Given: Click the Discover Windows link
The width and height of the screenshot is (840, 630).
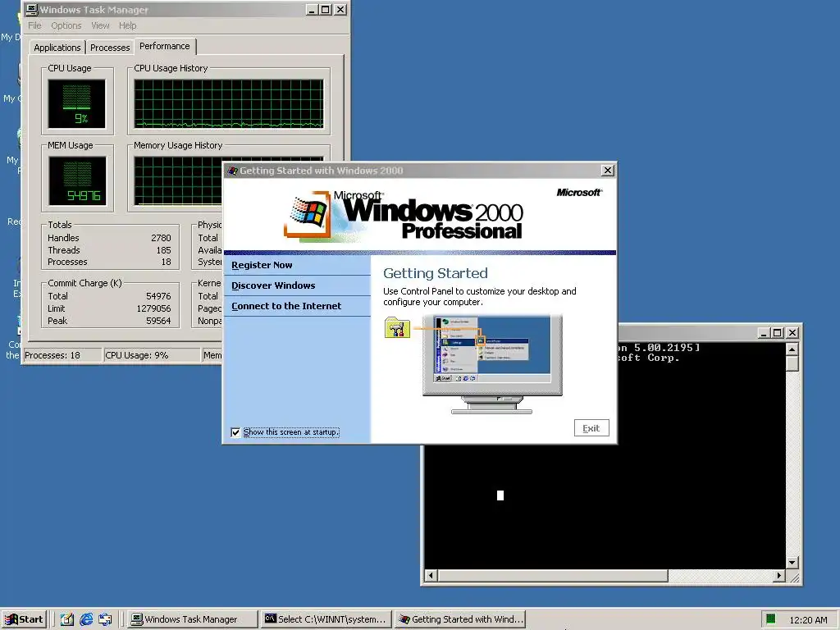Looking at the screenshot, I should tap(273, 285).
